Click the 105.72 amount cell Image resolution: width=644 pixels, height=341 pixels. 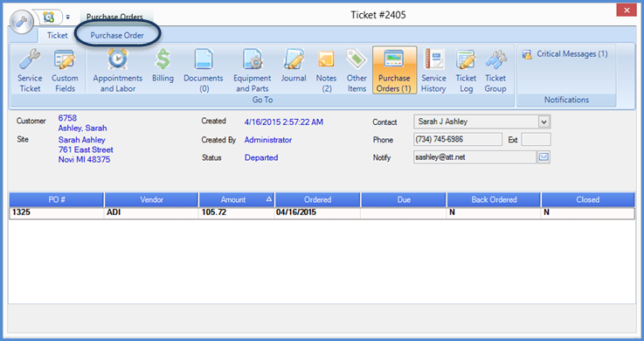237,212
